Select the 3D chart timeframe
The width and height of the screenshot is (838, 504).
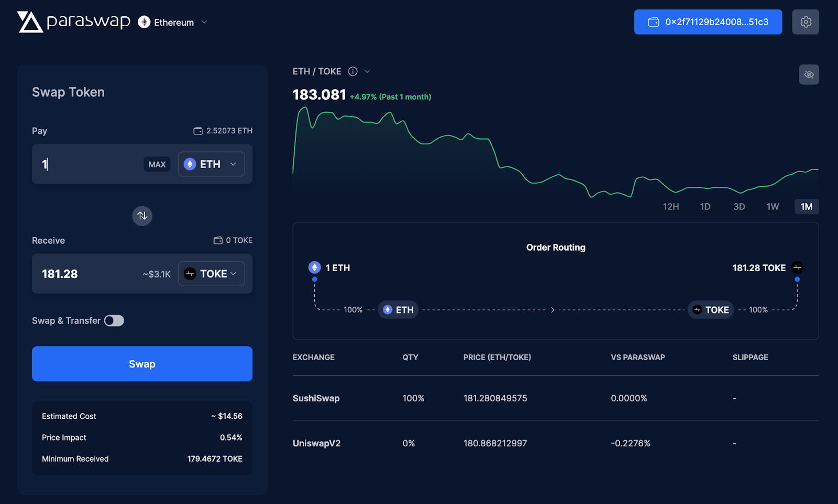739,207
